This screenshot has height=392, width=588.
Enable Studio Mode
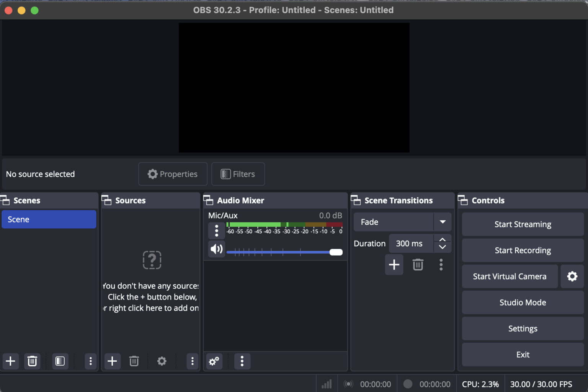523,302
